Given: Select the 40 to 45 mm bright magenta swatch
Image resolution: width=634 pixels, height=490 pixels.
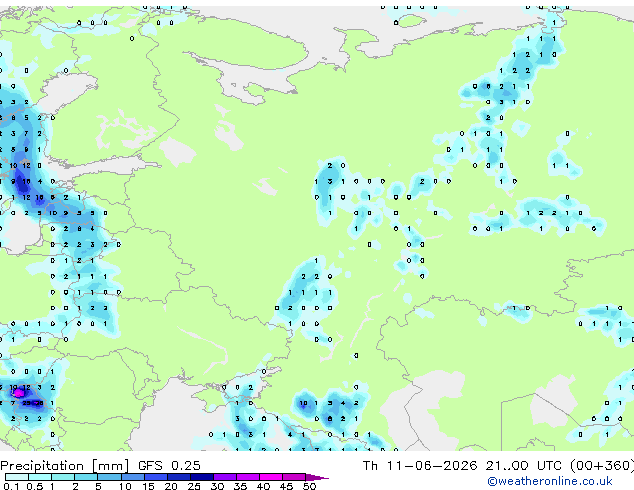Looking at the screenshot, I should tap(271, 477).
